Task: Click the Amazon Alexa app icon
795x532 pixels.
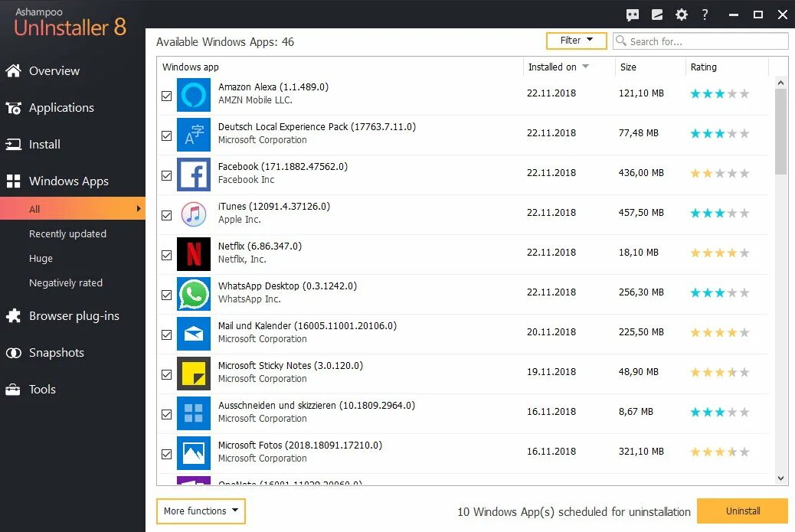Action: pos(194,95)
